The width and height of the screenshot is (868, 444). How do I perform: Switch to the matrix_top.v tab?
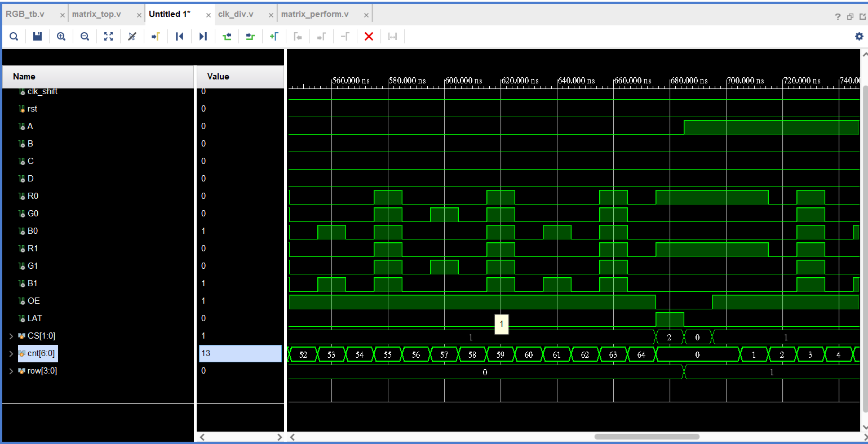click(96, 14)
